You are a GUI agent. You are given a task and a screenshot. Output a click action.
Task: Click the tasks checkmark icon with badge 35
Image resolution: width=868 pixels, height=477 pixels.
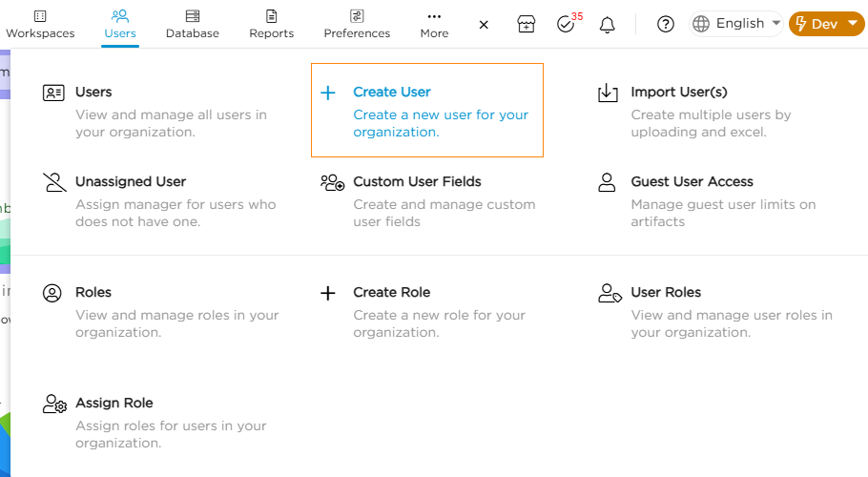(x=567, y=24)
